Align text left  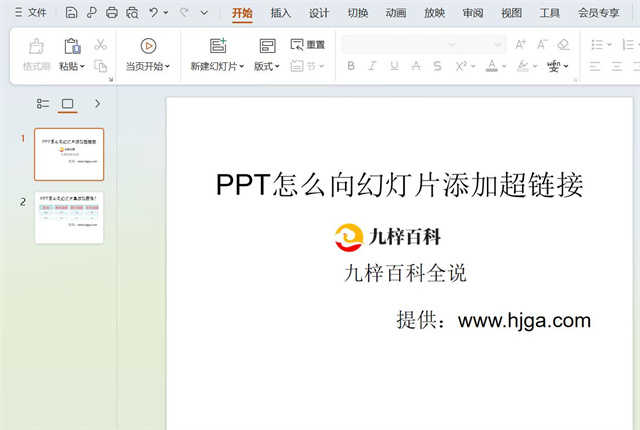(x=595, y=66)
